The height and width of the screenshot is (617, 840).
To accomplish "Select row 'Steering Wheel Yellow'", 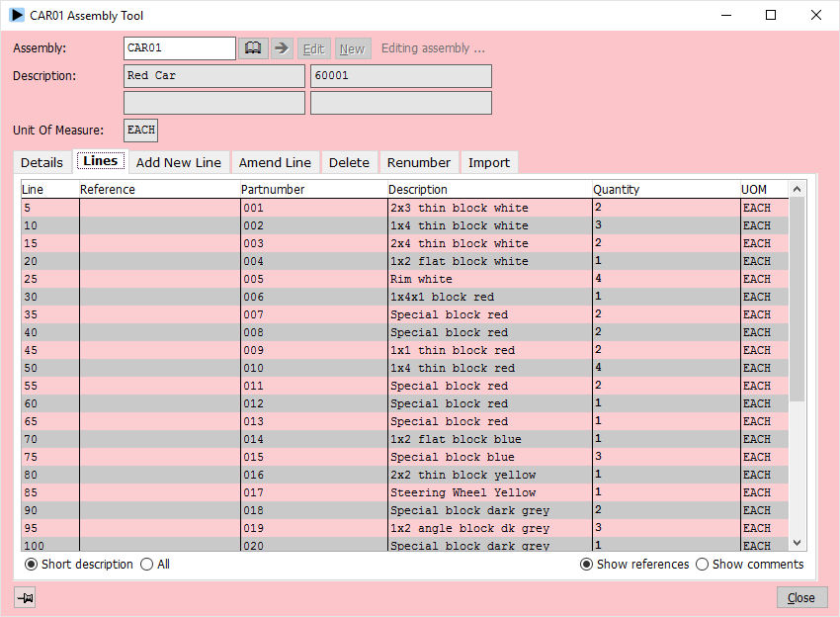I will click(405, 492).
